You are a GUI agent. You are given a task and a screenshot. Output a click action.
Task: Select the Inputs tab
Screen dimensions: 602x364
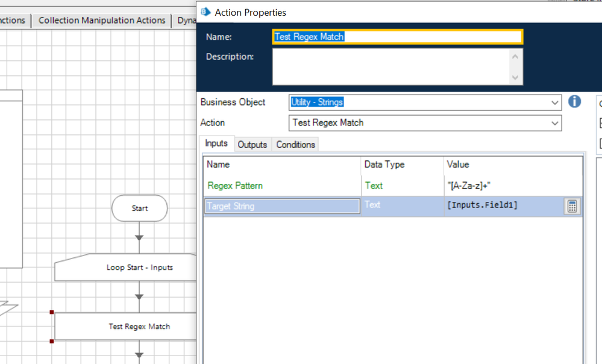(x=216, y=143)
